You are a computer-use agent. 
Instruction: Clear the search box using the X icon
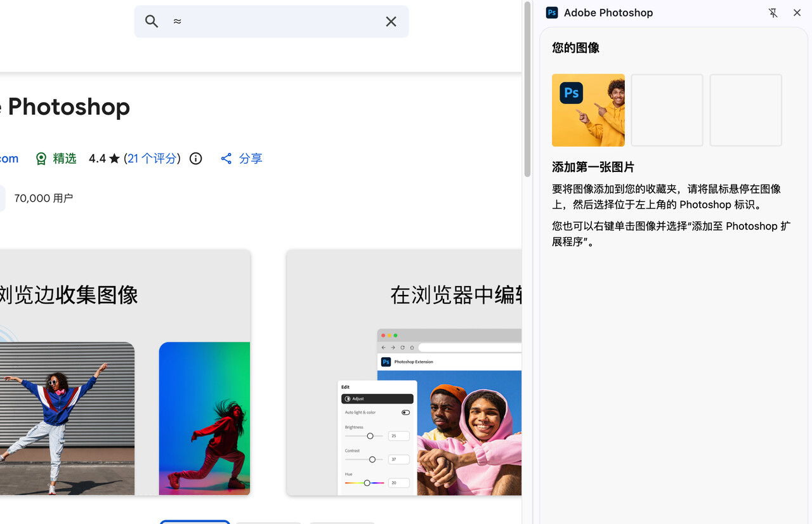pyautogui.click(x=391, y=21)
